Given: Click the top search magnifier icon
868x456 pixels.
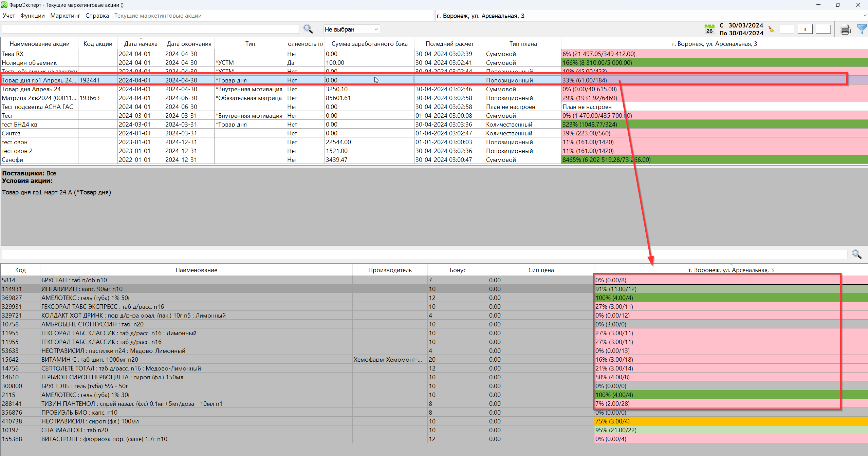Looking at the screenshot, I should 308,29.
